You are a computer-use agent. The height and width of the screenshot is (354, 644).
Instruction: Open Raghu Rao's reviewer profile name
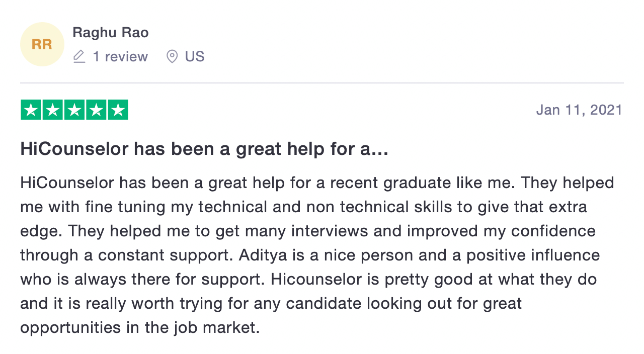(111, 33)
